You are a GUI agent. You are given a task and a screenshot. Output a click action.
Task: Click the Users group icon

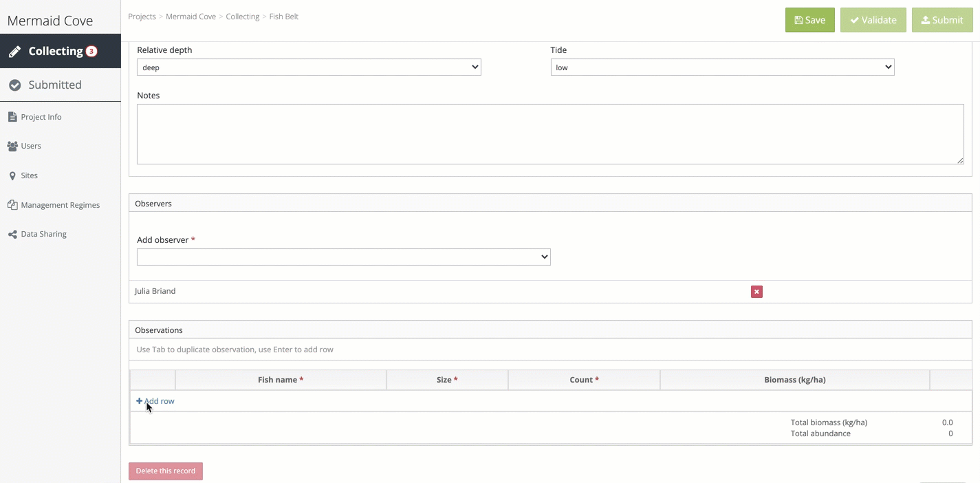pyautogui.click(x=12, y=146)
